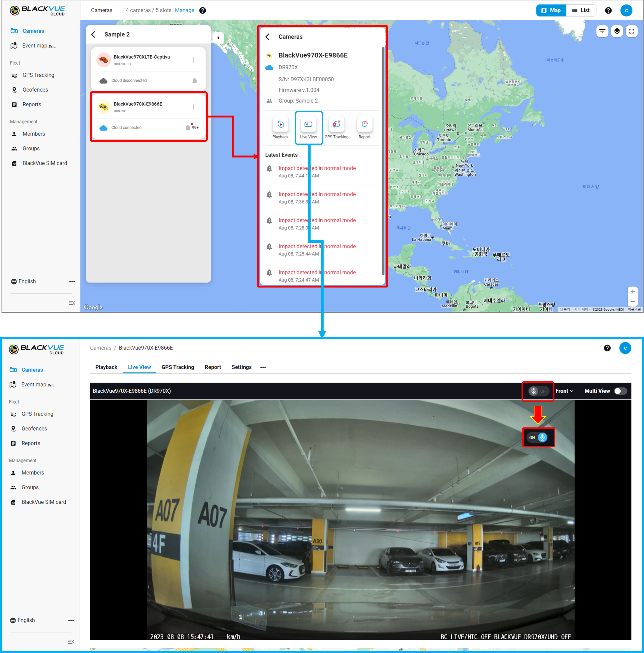The height and width of the screenshot is (653, 644).
Task: Collapse the upper sidebar menu
Action: (72, 303)
